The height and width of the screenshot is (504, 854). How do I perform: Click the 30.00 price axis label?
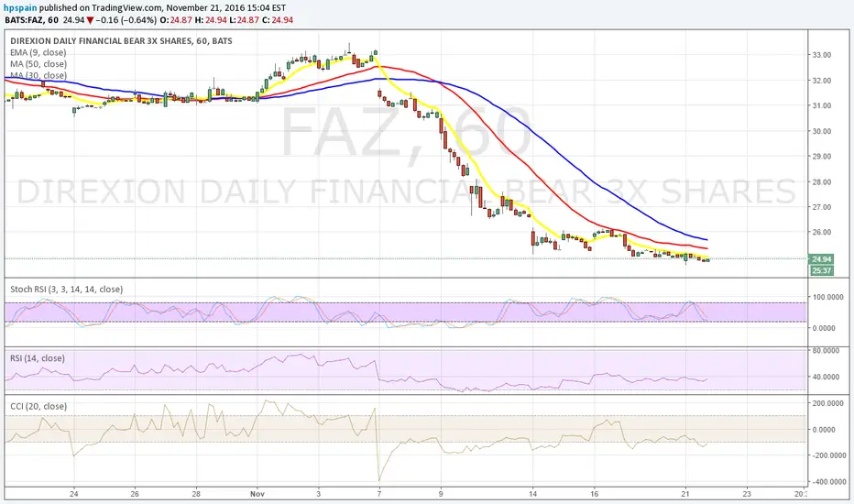click(822, 131)
